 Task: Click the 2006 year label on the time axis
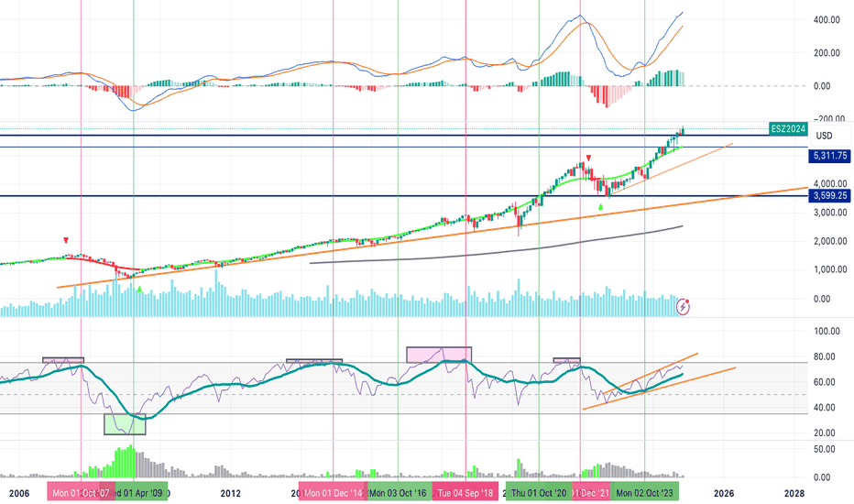click(x=19, y=493)
